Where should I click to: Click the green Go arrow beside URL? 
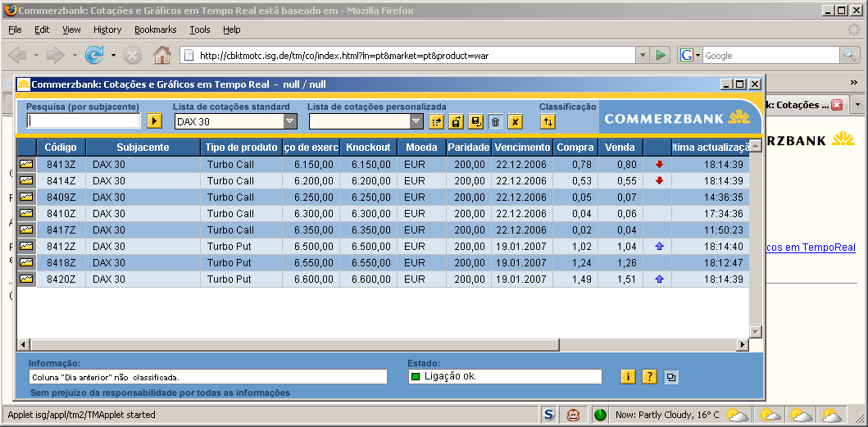click(x=661, y=55)
